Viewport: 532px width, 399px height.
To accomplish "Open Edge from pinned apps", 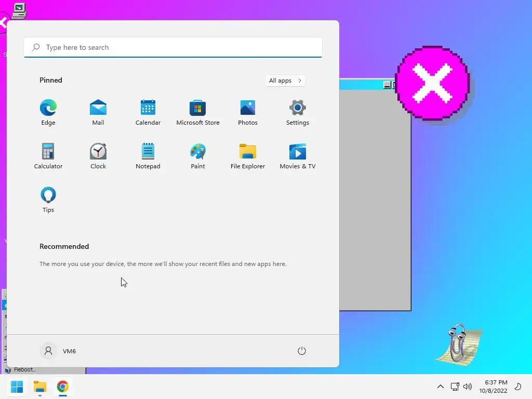I will tap(48, 112).
